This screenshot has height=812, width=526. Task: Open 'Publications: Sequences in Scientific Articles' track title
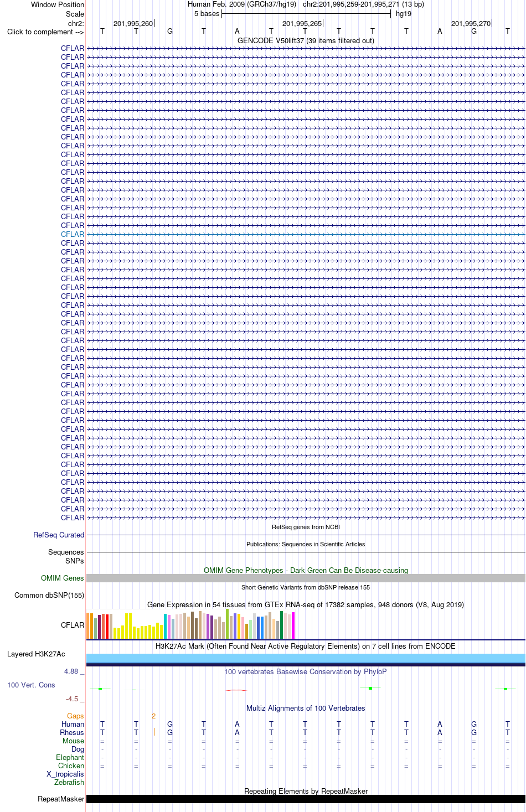306,544
